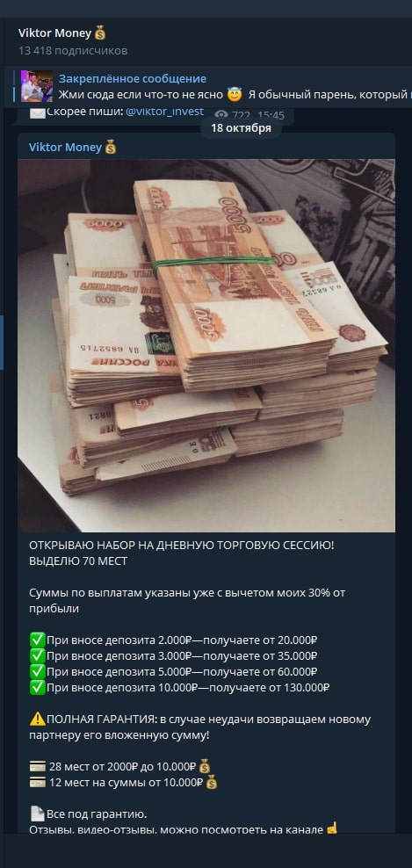Open the @viktor_invest mention link
412x868 pixels.
[164, 112]
